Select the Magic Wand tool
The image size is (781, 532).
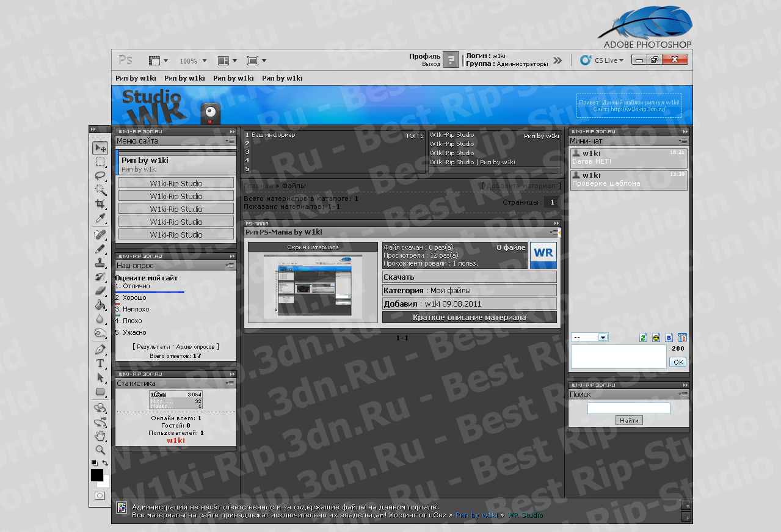tap(100, 190)
